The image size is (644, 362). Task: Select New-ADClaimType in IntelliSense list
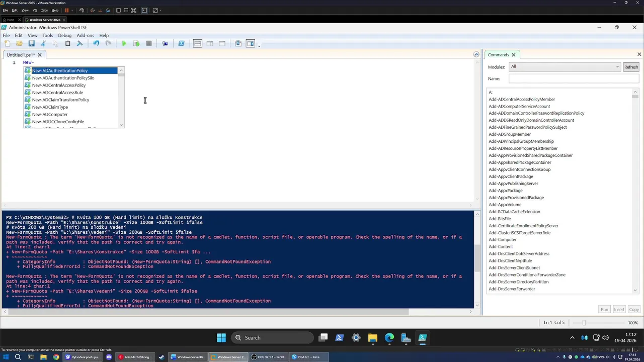pos(50,107)
